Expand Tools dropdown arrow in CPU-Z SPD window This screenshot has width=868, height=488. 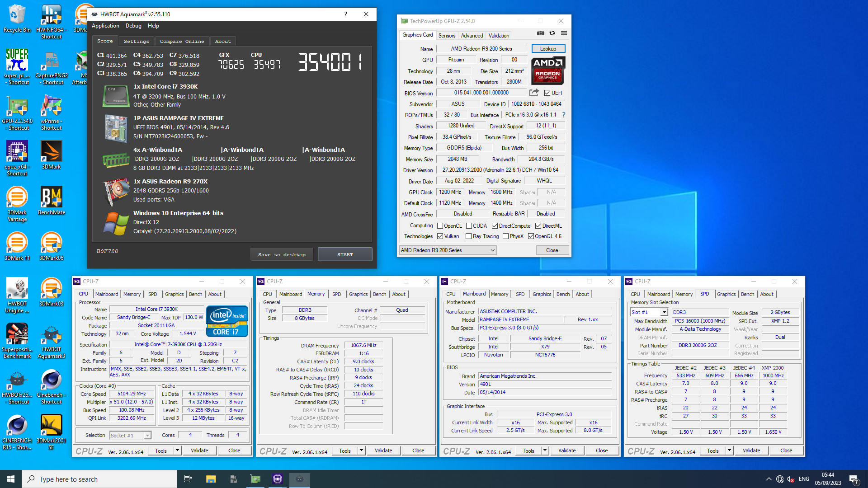(729, 450)
